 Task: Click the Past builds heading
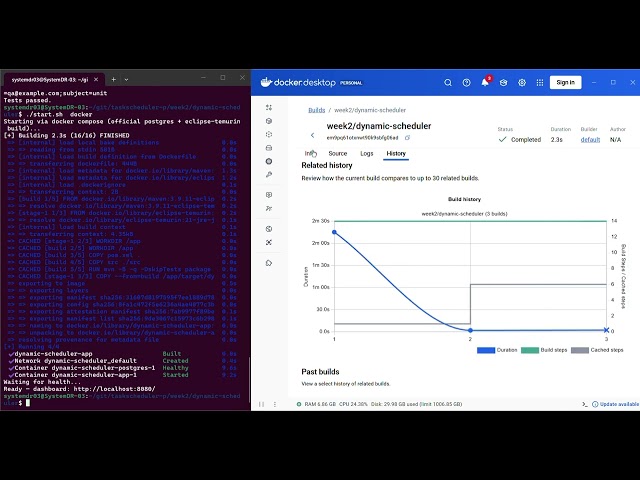pos(320,372)
